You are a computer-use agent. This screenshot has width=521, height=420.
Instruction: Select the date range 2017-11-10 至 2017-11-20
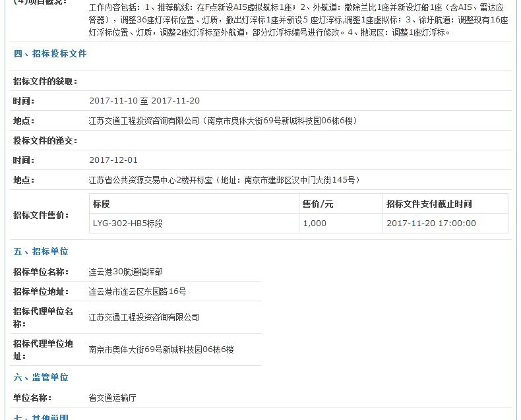pyautogui.click(x=144, y=101)
